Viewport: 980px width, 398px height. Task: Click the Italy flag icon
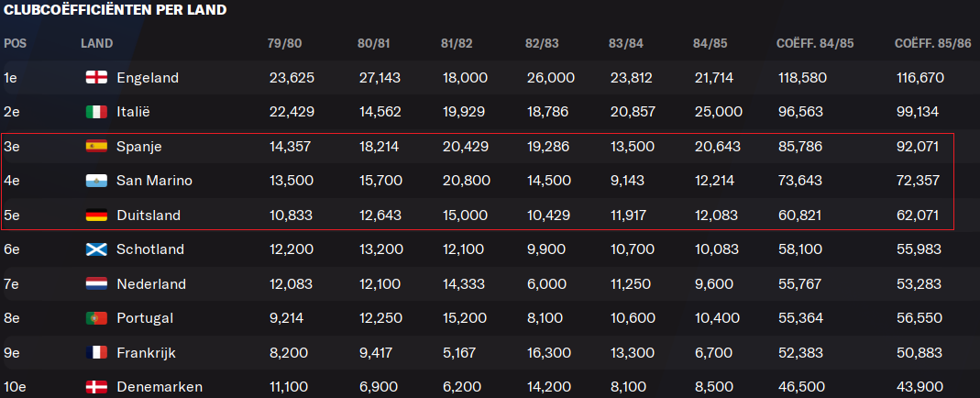coord(96,113)
